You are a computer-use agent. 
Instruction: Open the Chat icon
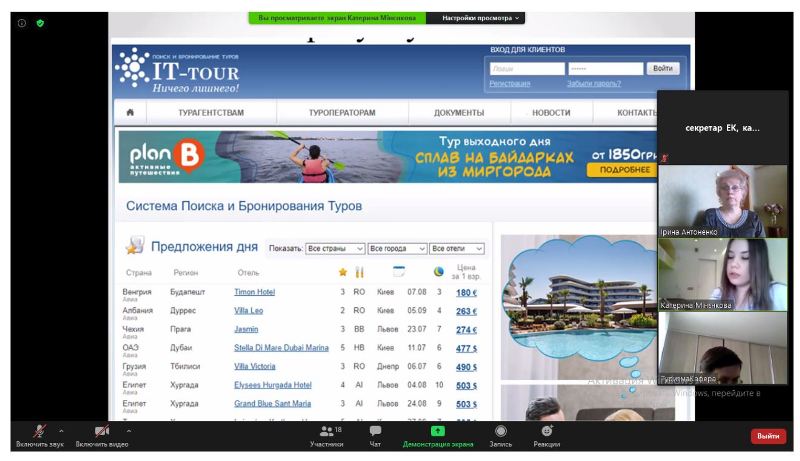click(375, 431)
